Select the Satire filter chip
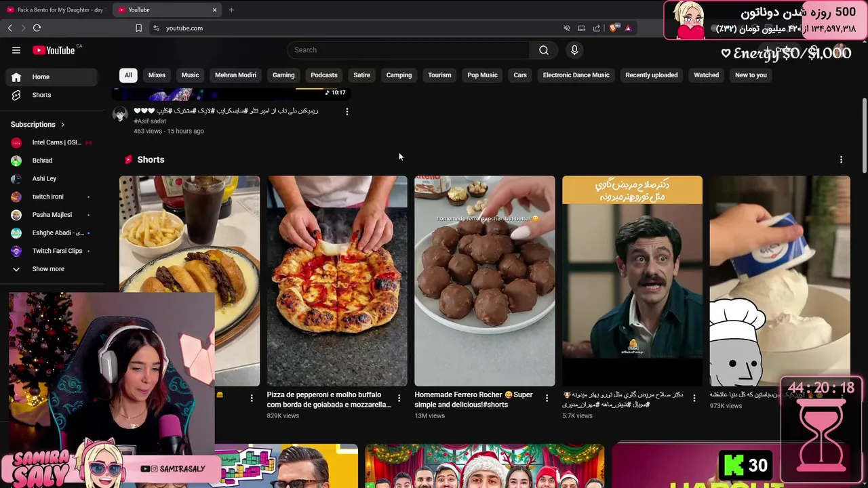This screenshot has width=868, height=488. pyautogui.click(x=362, y=75)
